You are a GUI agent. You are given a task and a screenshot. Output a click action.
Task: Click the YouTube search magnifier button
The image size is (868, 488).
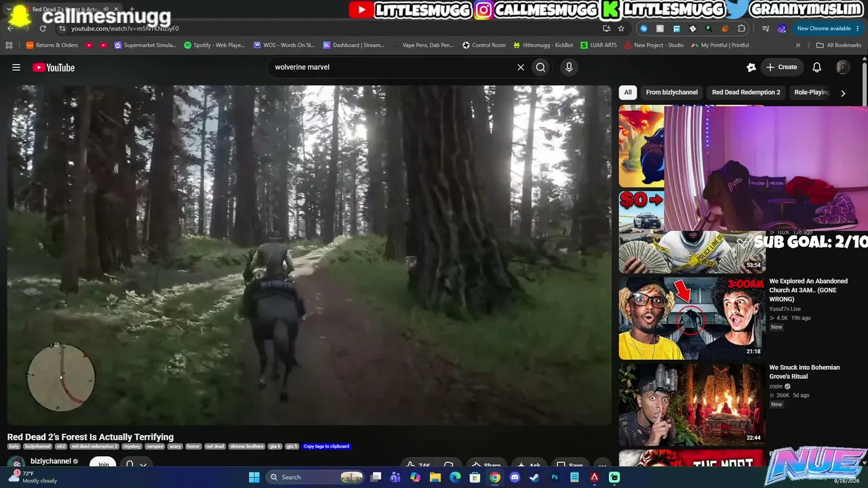coord(540,67)
